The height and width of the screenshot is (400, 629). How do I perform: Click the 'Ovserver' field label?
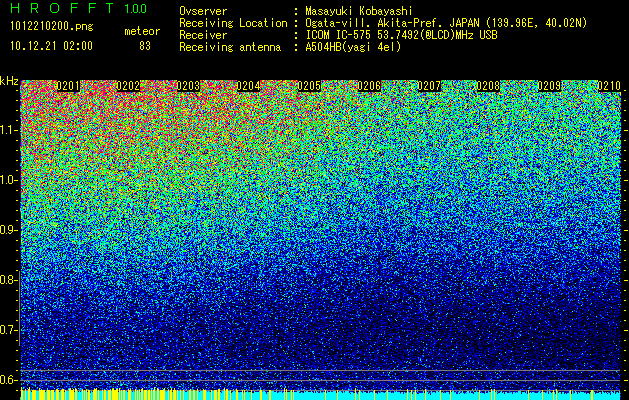tap(203, 11)
